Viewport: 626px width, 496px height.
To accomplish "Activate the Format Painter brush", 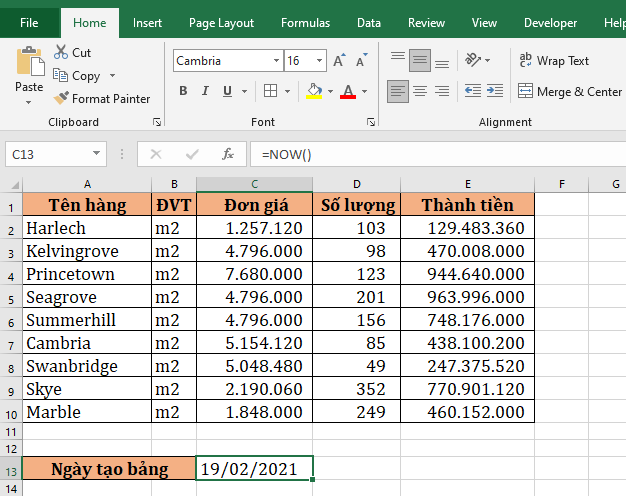I will [62, 99].
